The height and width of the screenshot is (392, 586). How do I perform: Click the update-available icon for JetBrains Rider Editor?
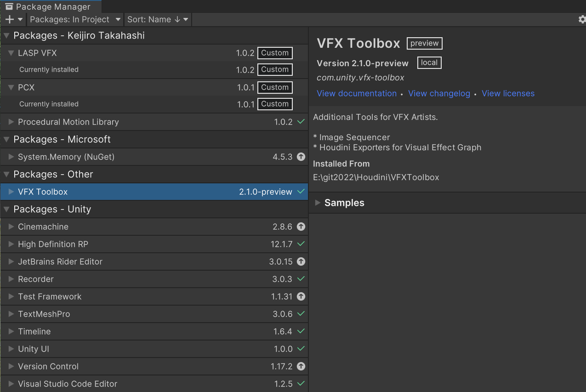point(301,261)
